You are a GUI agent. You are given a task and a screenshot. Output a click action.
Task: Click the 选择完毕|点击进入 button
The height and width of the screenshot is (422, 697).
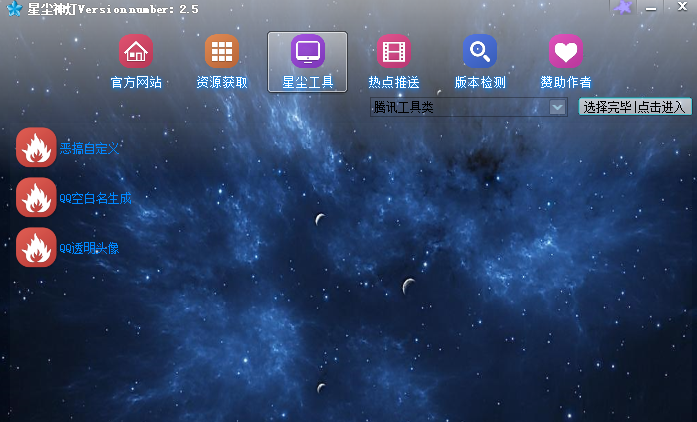click(x=635, y=107)
